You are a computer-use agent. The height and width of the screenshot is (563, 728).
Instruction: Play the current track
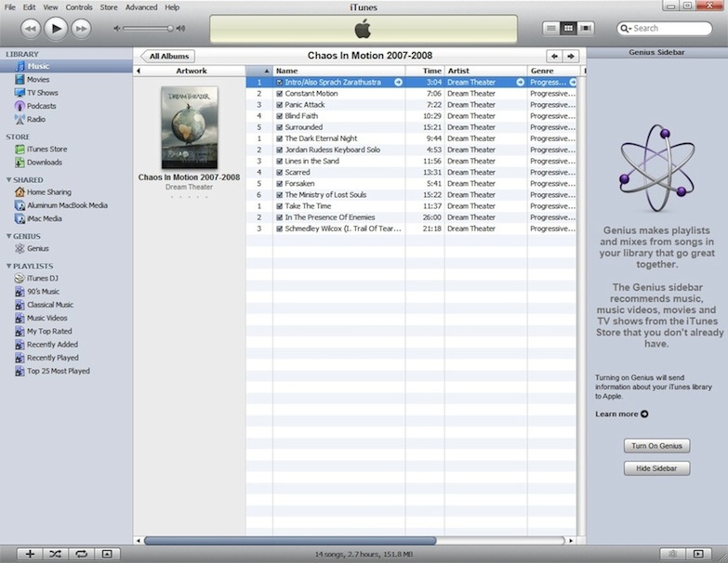(56, 29)
